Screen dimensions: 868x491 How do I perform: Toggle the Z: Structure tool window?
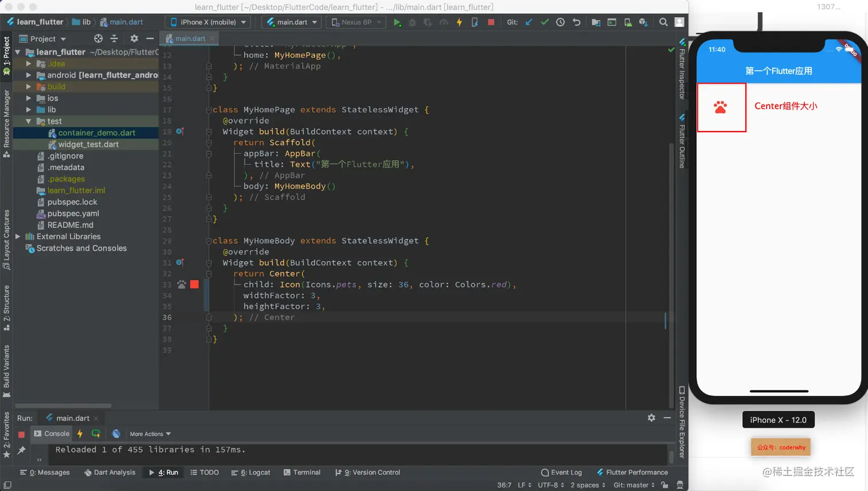(x=6, y=308)
